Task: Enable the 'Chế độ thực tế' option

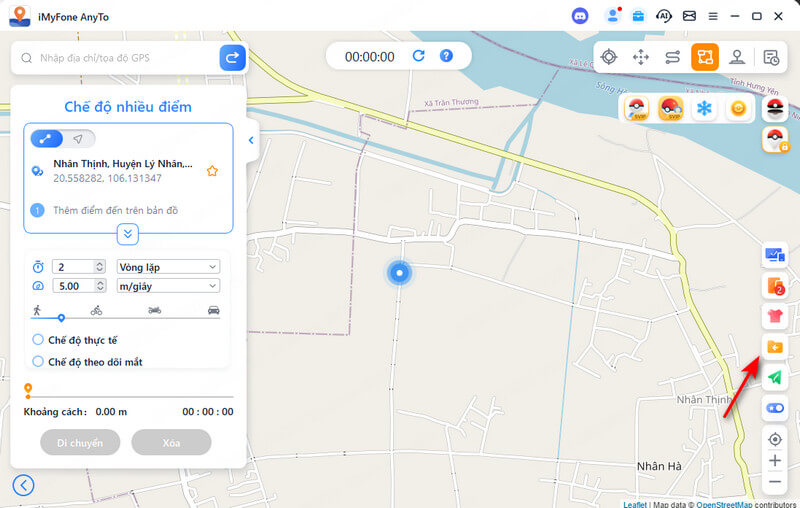Action: pos(39,340)
